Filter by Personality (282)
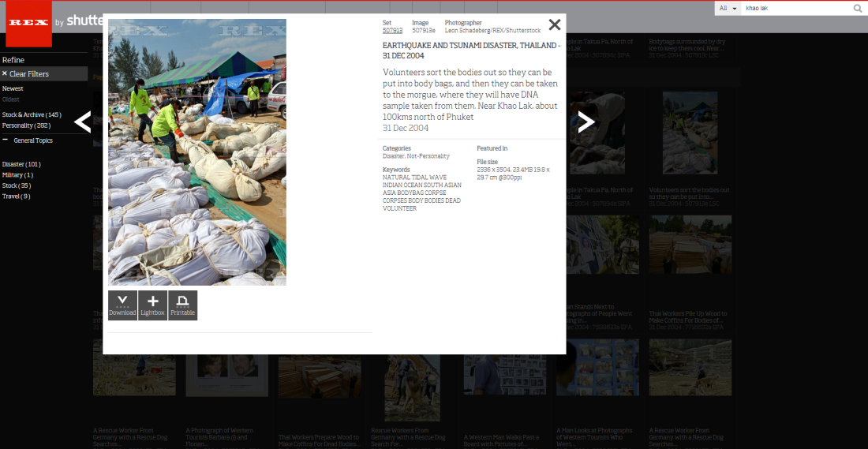 tap(27, 125)
